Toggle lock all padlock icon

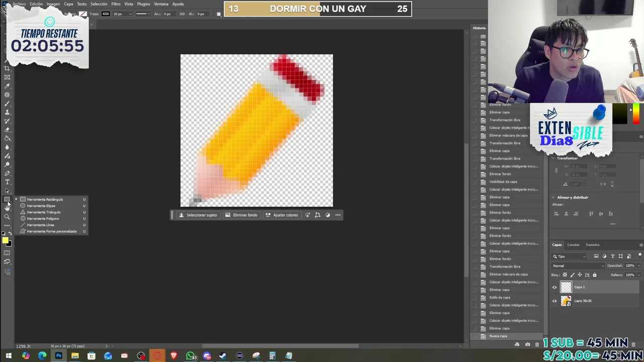pyautogui.click(x=595, y=275)
